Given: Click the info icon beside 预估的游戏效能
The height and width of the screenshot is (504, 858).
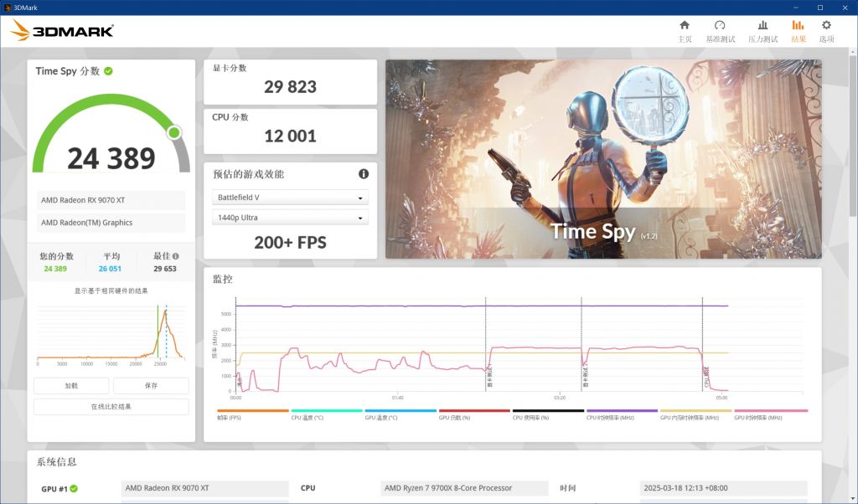Looking at the screenshot, I should coord(364,174).
